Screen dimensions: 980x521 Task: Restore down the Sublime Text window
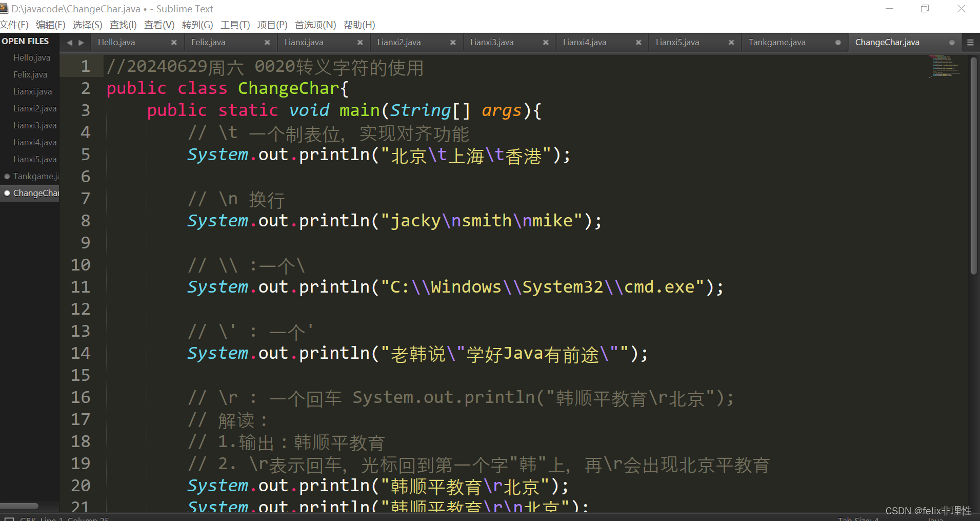925,9
